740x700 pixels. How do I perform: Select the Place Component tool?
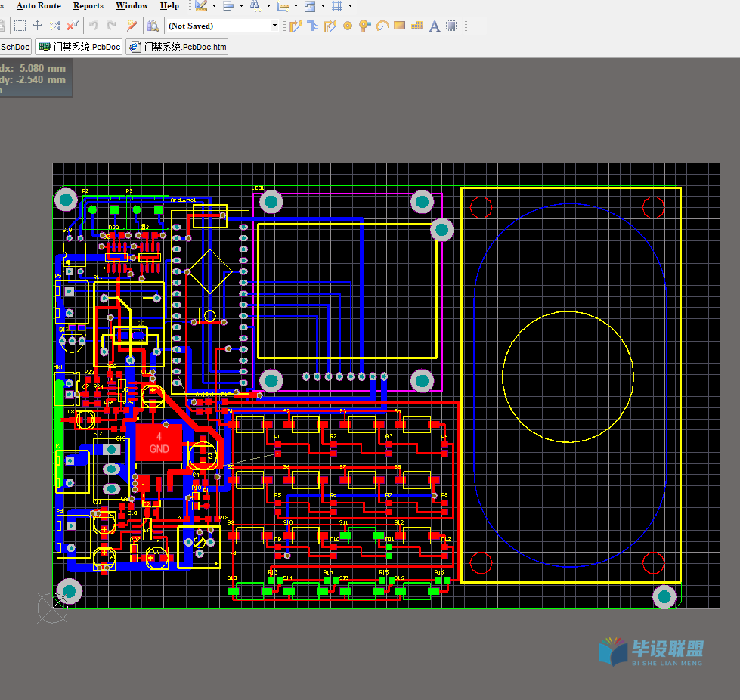tap(452, 26)
